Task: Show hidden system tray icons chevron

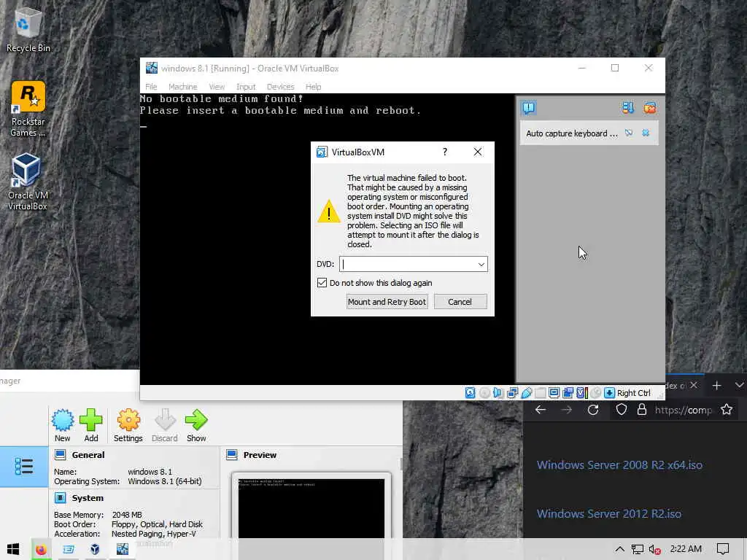Action: (619, 549)
